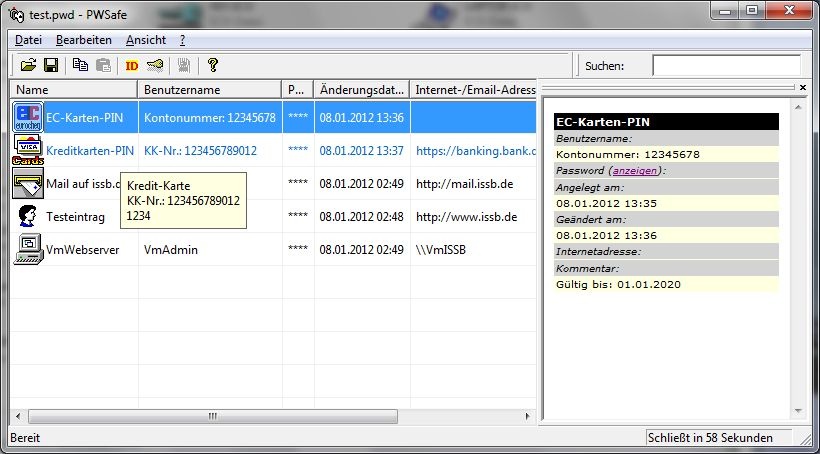The width and height of the screenshot is (820, 454).
Task: Select the EC-Karten-PIN entry icon
Action: point(28,118)
